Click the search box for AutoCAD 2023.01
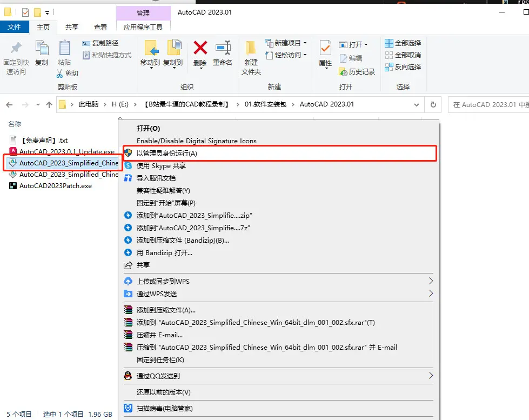 coord(489,105)
